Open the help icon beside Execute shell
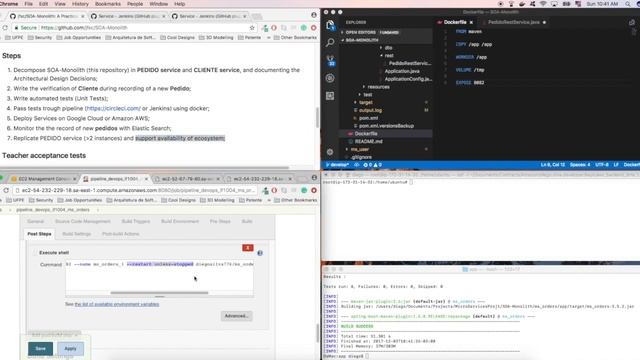This screenshot has height=360, width=640. (260, 253)
